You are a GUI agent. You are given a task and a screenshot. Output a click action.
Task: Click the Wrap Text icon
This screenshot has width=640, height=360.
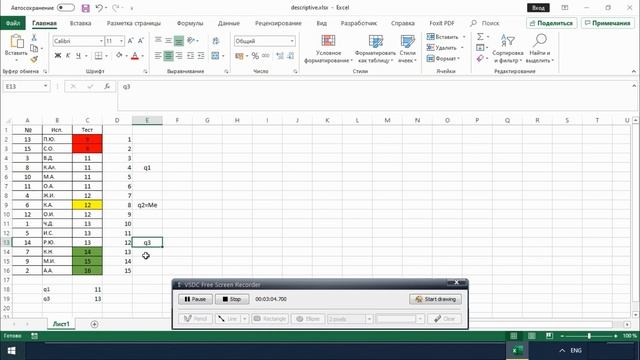(x=216, y=40)
